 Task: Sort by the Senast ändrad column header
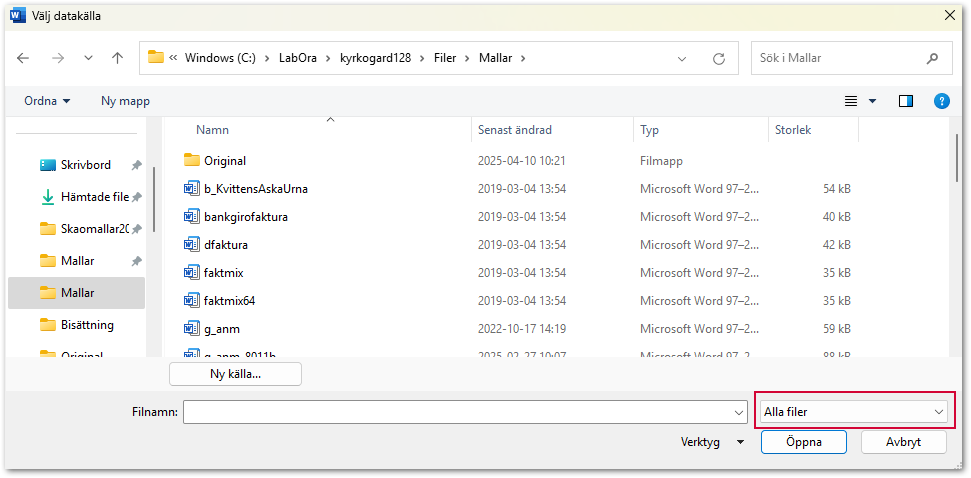514,130
